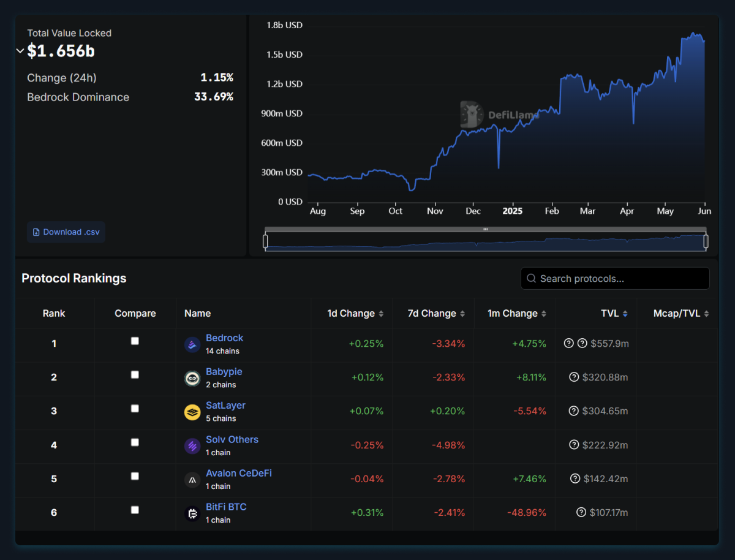This screenshot has height=560, width=735.
Task: Click the Name column header
Action: pos(198,314)
